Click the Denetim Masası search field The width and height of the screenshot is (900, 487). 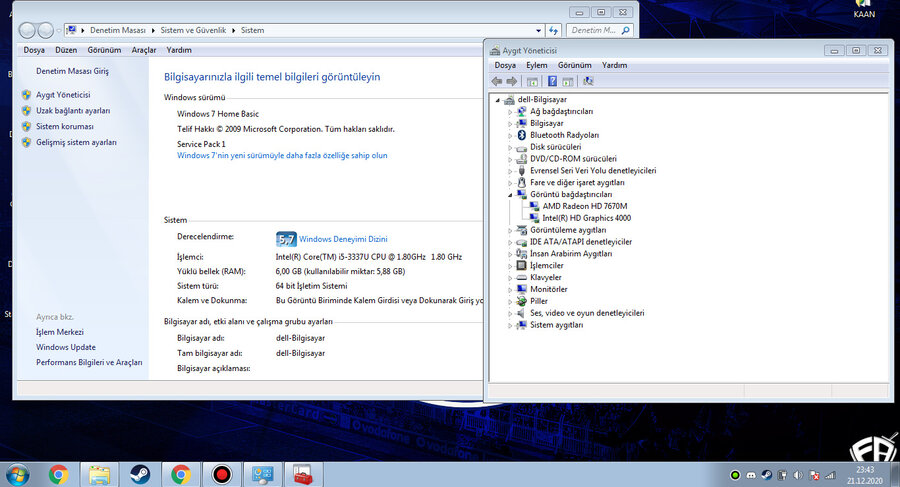[x=594, y=30]
